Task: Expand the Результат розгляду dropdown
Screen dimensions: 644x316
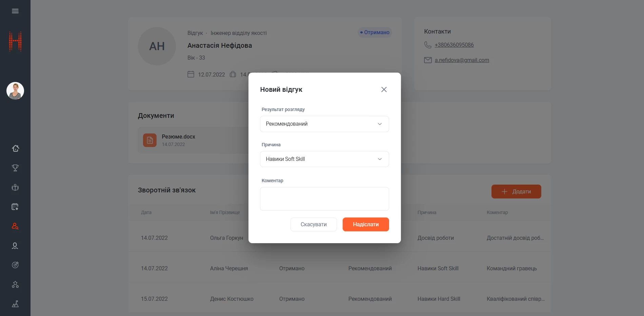Action: pos(324,124)
